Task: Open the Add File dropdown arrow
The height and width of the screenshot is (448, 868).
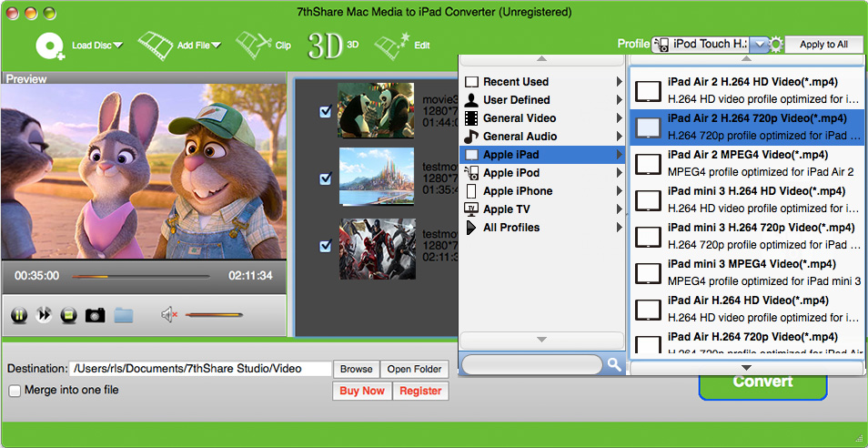Action: (x=216, y=46)
